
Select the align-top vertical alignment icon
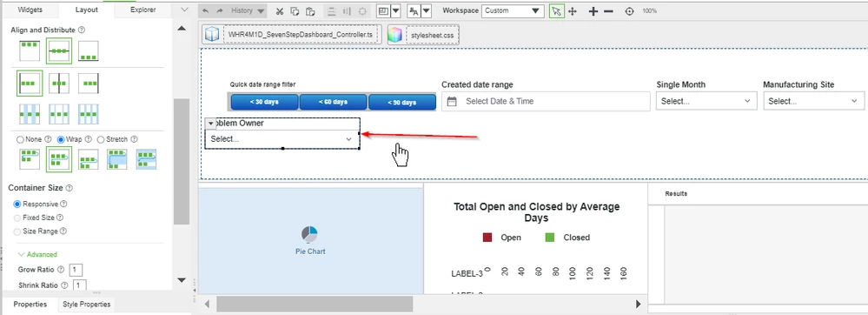[x=30, y=50]
